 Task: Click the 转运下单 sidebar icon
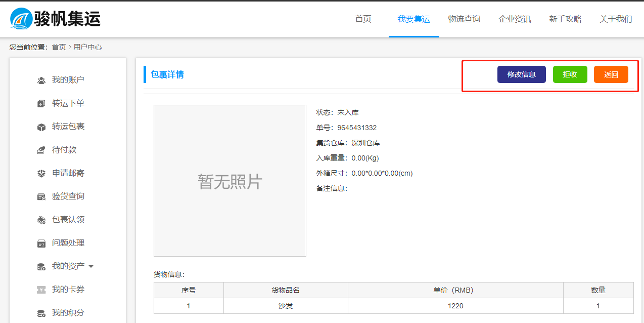click(x=41, y=104)
